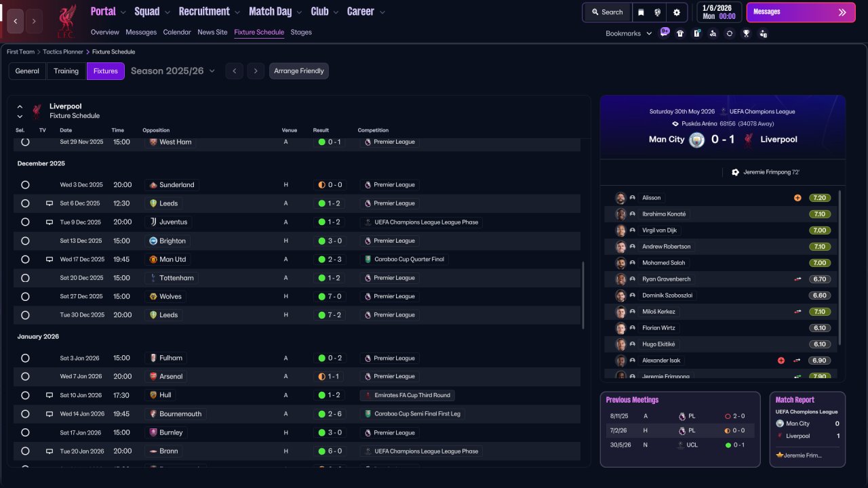868x488 pixels.
Task: Click the TV icon on Juventus fixture row
Action: 50,222
